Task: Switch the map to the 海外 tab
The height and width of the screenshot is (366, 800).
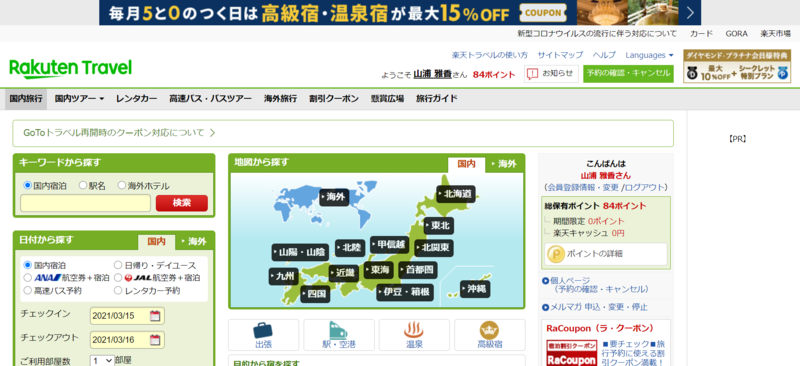Action: tap(504, 164)
